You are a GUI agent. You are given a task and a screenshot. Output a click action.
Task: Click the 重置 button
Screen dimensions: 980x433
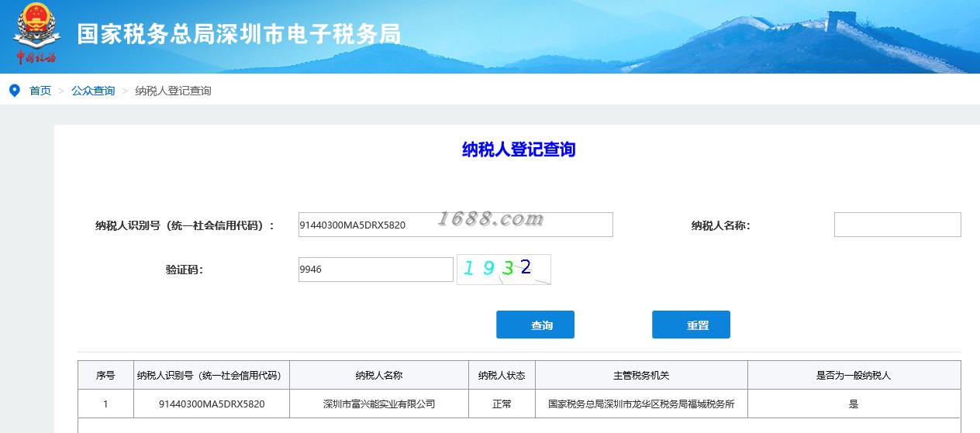click(x=691, y=325)
